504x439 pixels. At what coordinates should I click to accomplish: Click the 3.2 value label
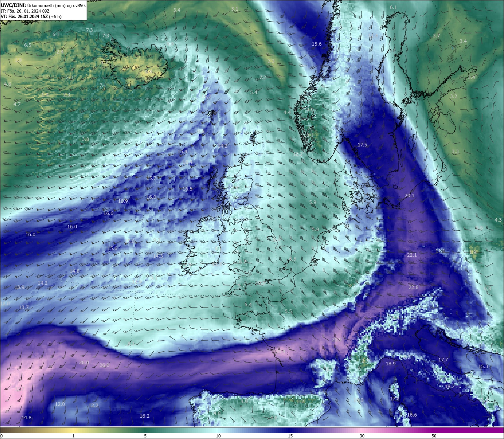point(454,96)
